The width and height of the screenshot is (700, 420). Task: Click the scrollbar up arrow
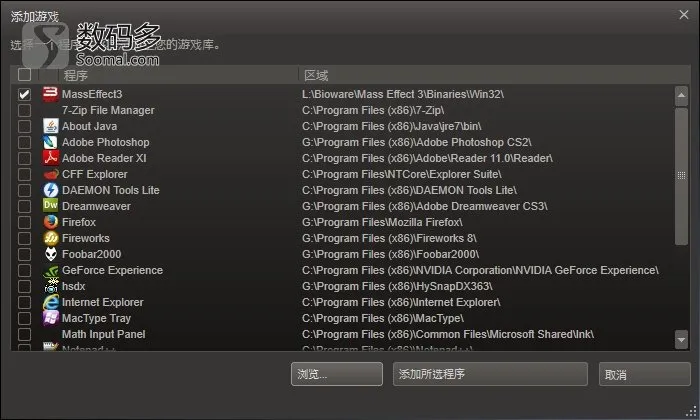tap(681, 95)
